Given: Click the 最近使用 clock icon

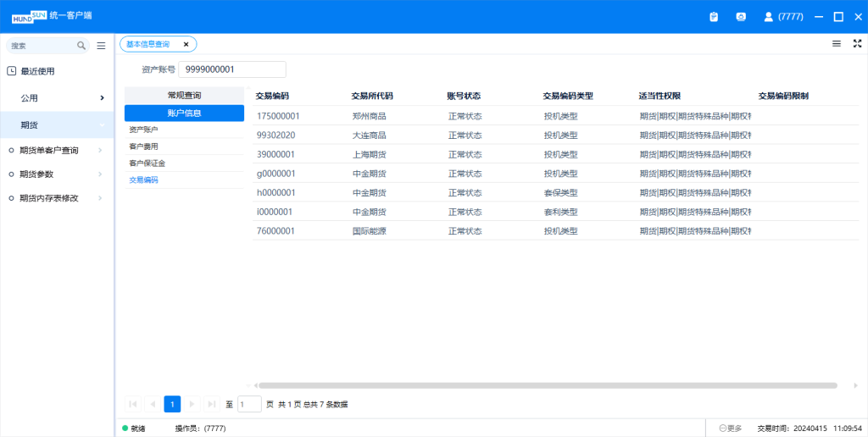Looking at the screenshot, I should click(12, 71).
